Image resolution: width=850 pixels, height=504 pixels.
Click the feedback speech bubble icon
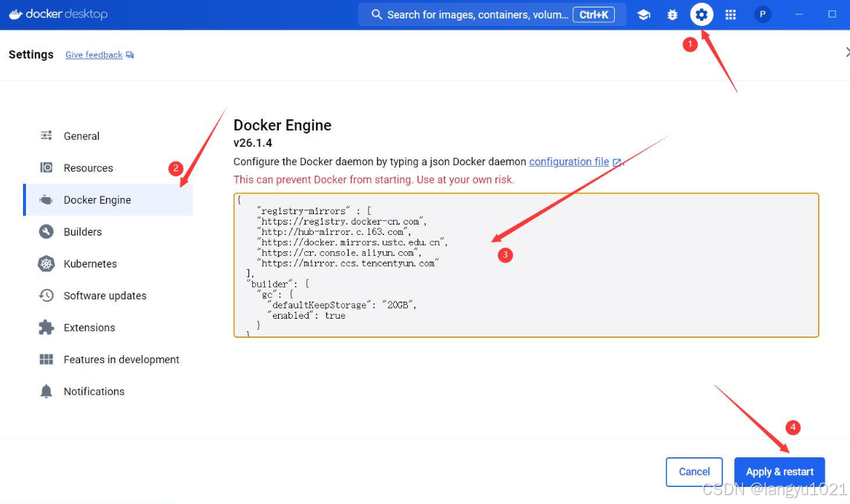click(x=130, y=55)
